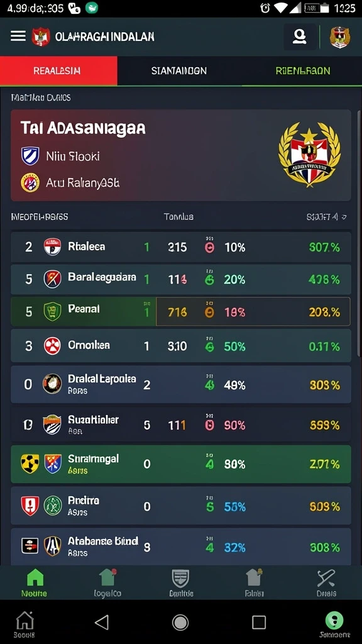Open the hamburger menu

[18, 36]
